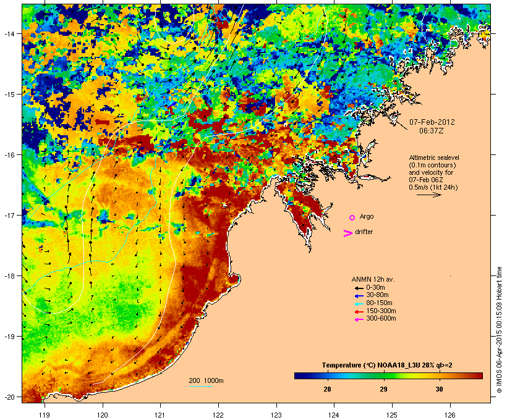Click the time text 06:37Z
Screen dimensions: 507x420
pos(432,131)
